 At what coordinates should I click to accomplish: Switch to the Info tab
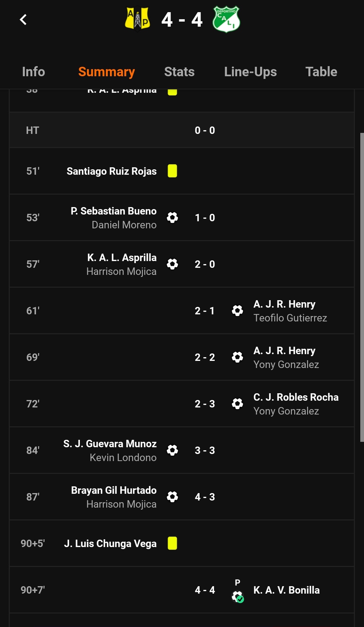point(33,72)
